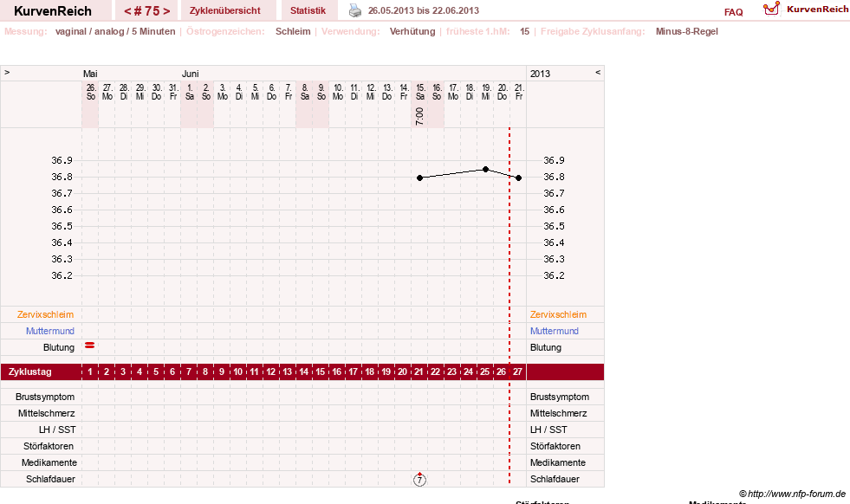Click the KurvenReich brand text at top right
Screen dimensions: 850x504
pyautogui.click(x=818, y=10)
